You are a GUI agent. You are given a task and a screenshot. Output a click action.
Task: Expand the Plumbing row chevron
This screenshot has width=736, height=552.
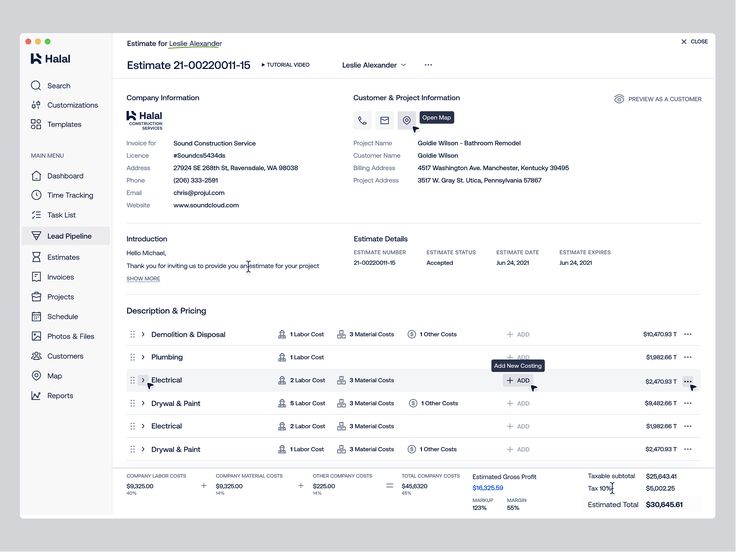click(143, 357)
